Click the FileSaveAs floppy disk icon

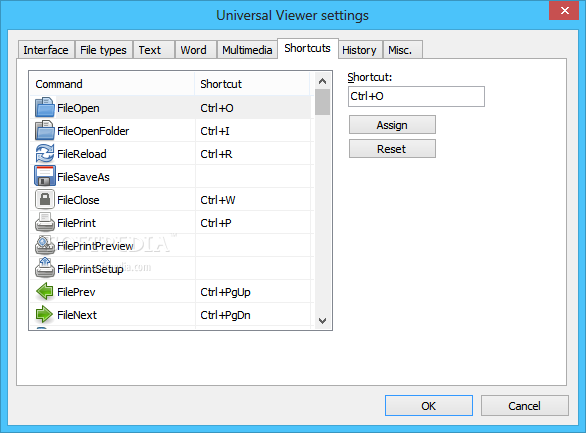point(45,176)
